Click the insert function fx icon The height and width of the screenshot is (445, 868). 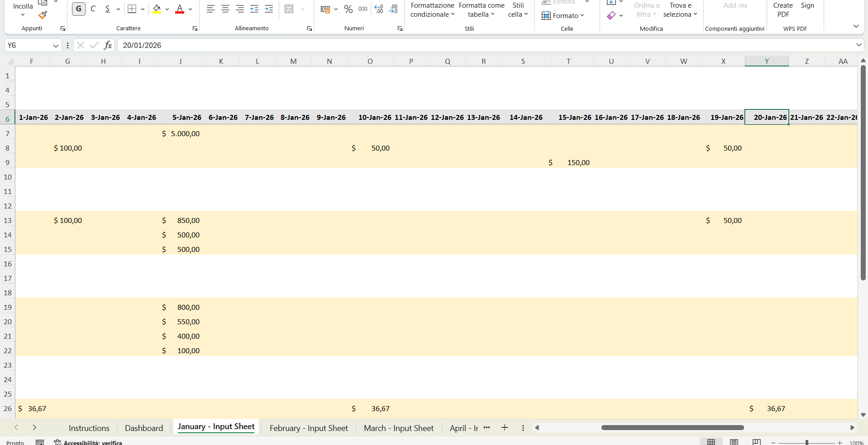pyautogui.click(x=108, y=45)
